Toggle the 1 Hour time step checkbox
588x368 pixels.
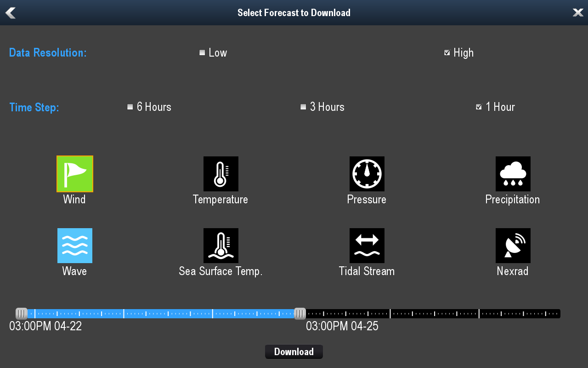point(479,107)
